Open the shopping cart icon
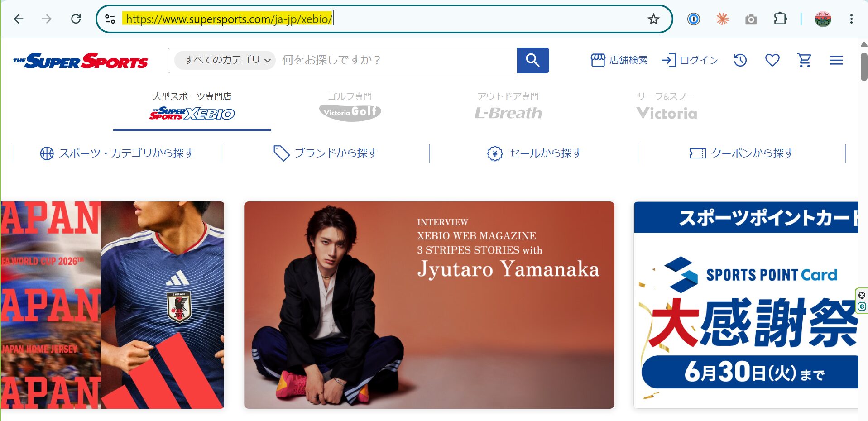 point(805,60)
